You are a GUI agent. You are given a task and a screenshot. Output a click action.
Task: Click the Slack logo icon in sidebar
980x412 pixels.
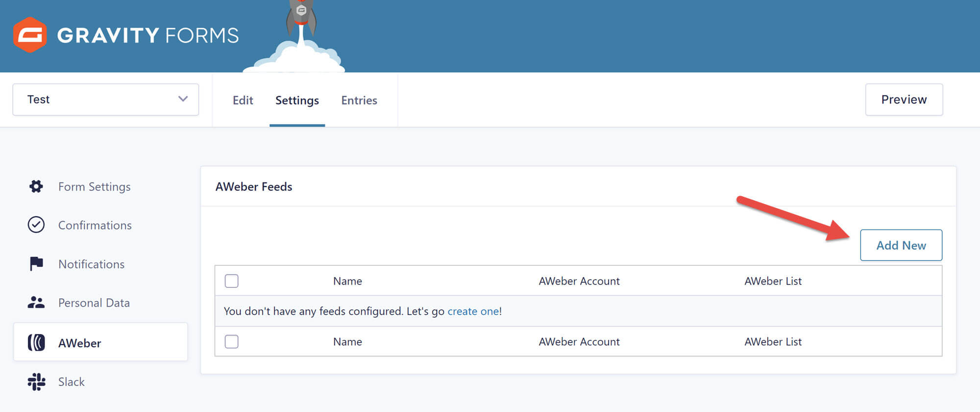[36, 382]
